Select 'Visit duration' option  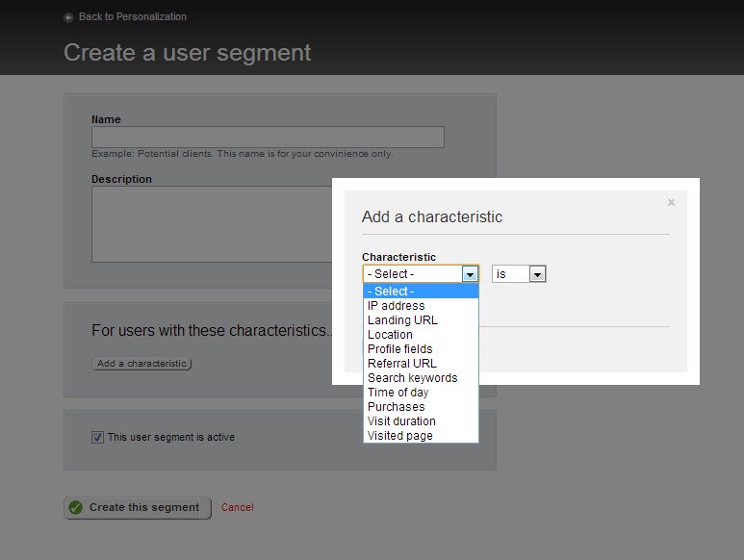click(x=401, y=421)
